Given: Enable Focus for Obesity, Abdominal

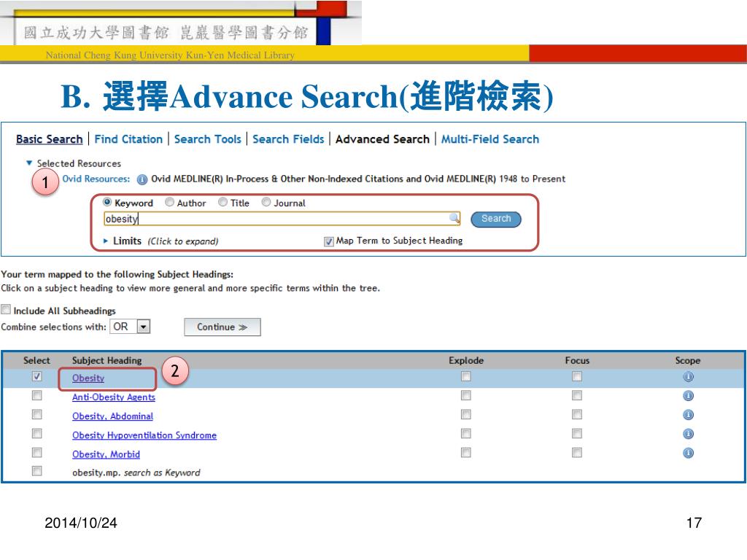Looking at the screenshot, I should (x=577, y=414).
